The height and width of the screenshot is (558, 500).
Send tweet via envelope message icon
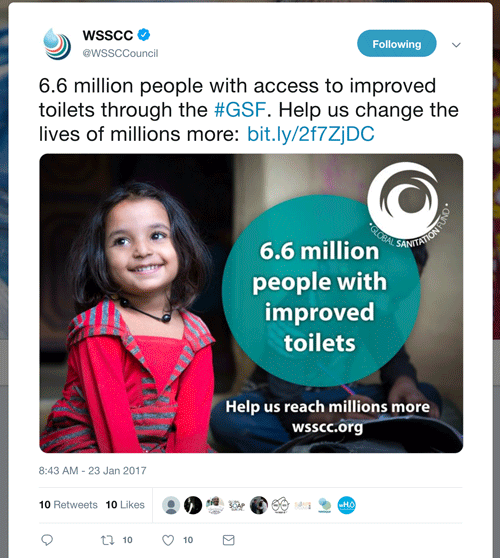pyautogui.click(x=228, y=540)
